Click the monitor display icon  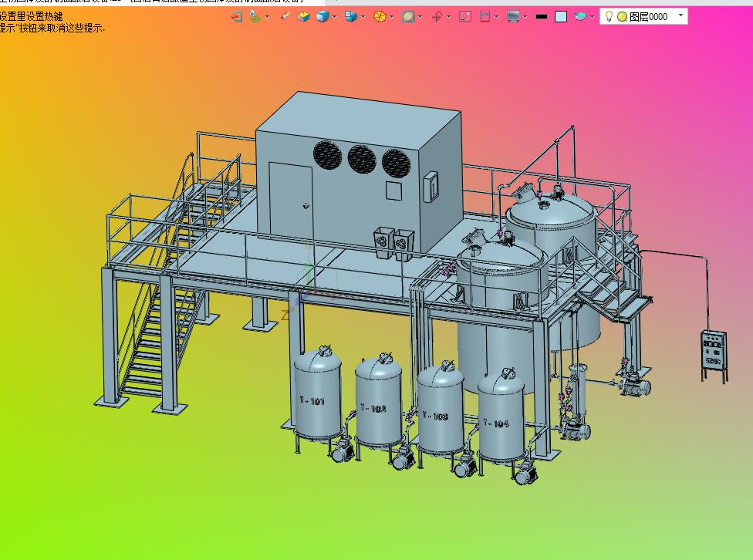click(x=513, y=16)
